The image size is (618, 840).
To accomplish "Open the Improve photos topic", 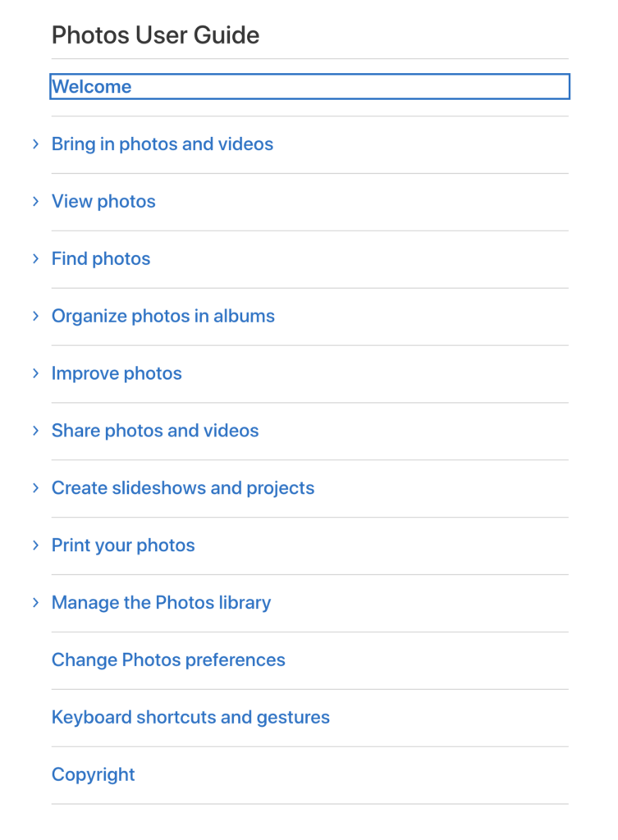I will pyautogui.click(x=117, y=373).
